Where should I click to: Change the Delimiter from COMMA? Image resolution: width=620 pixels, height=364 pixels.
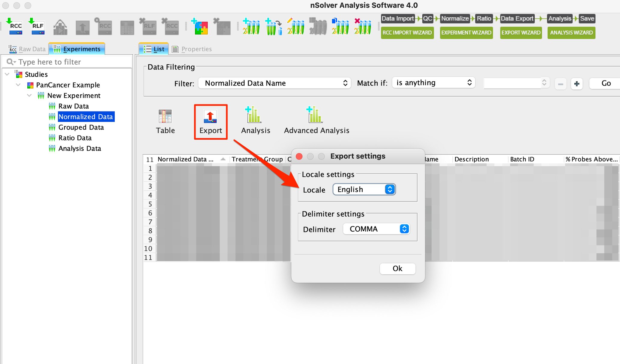[376, 229]
